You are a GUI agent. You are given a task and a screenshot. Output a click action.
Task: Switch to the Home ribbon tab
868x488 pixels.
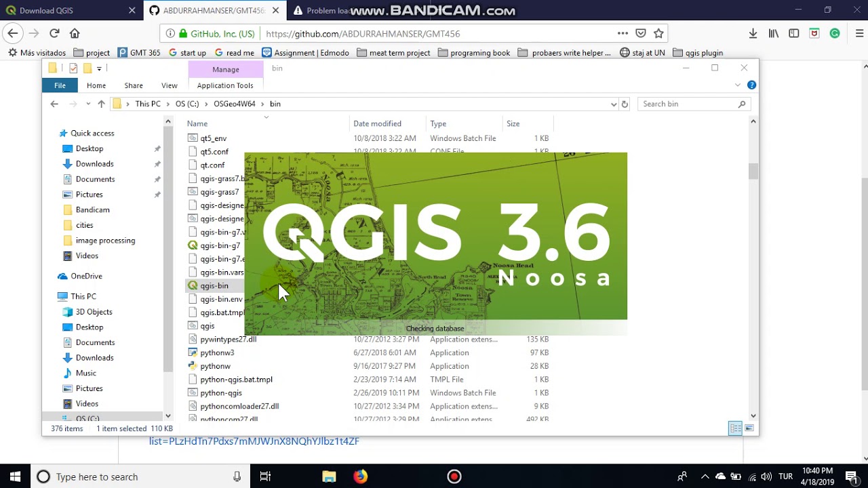pyautogui.click(x=96, y=85)
